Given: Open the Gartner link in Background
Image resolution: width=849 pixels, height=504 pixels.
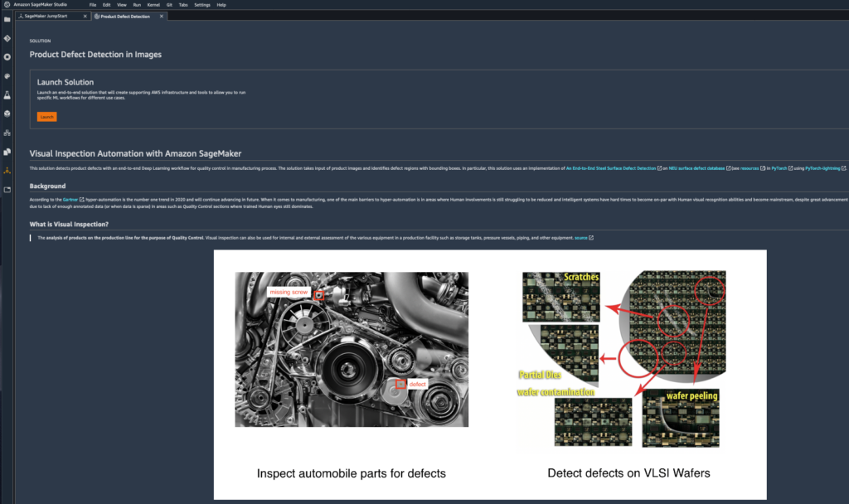Looking at the screenshot, I should coord(70,200).
